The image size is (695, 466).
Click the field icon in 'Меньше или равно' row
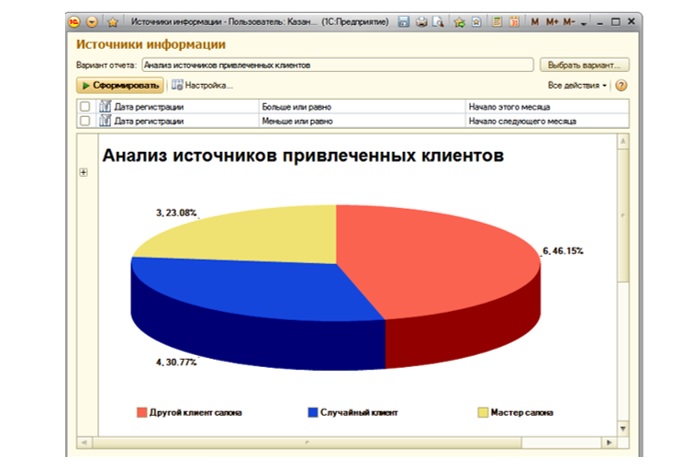105,121
